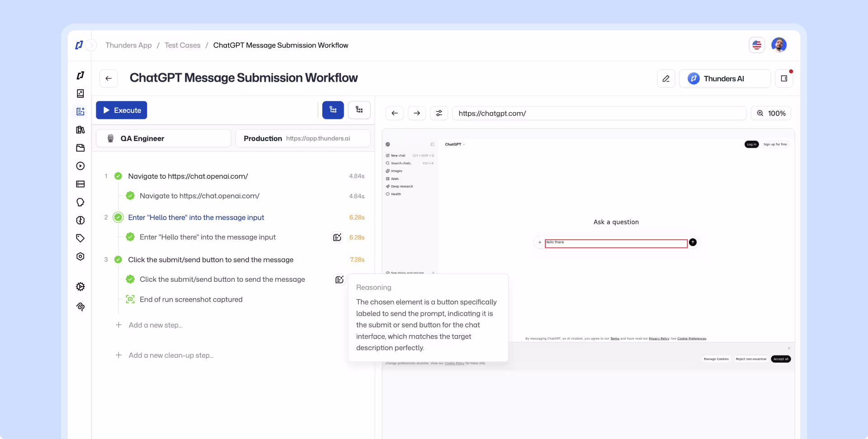Open the US flag language selector
Image resolution: width=868 pixels, height=439 pixels.
click(x=757, y=45)
